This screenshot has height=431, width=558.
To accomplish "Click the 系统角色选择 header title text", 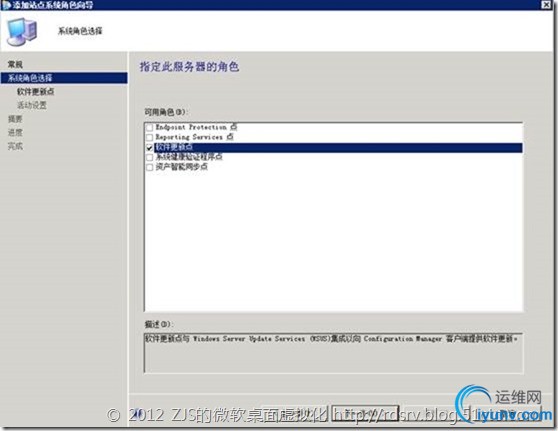I will [x=80, y=31].
